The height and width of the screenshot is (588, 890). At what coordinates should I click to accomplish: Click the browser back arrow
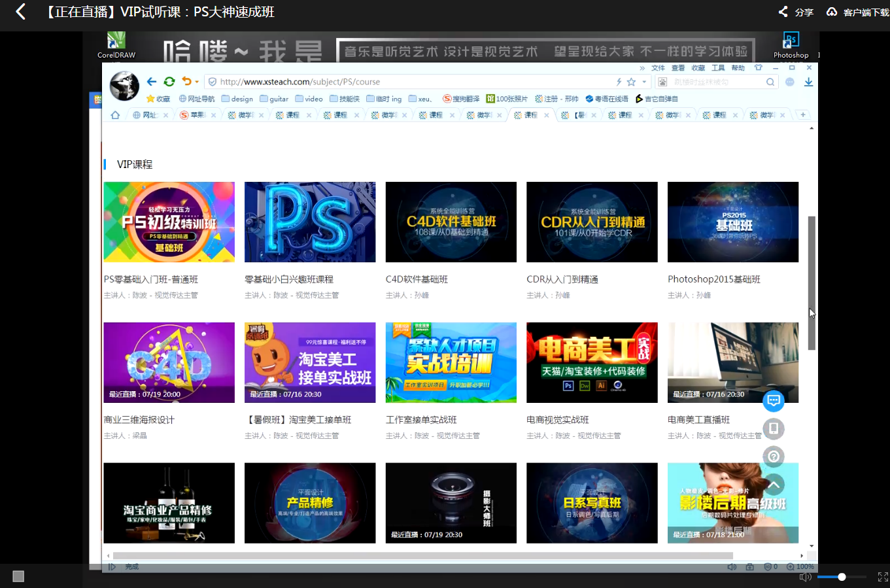152,82
